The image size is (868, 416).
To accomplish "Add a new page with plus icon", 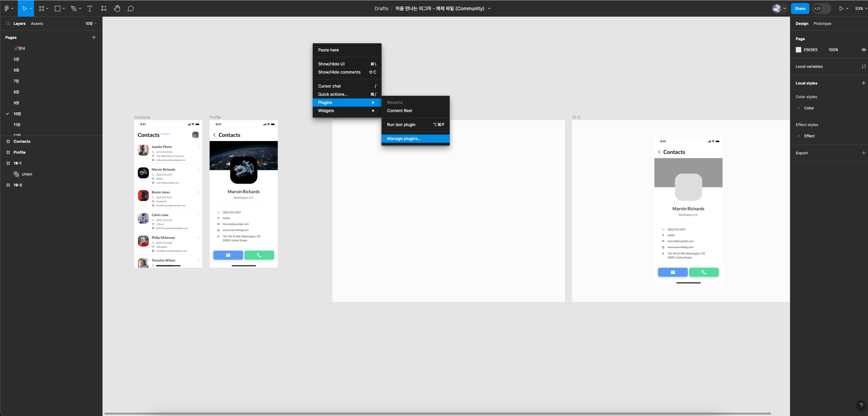I will [94, 37].
